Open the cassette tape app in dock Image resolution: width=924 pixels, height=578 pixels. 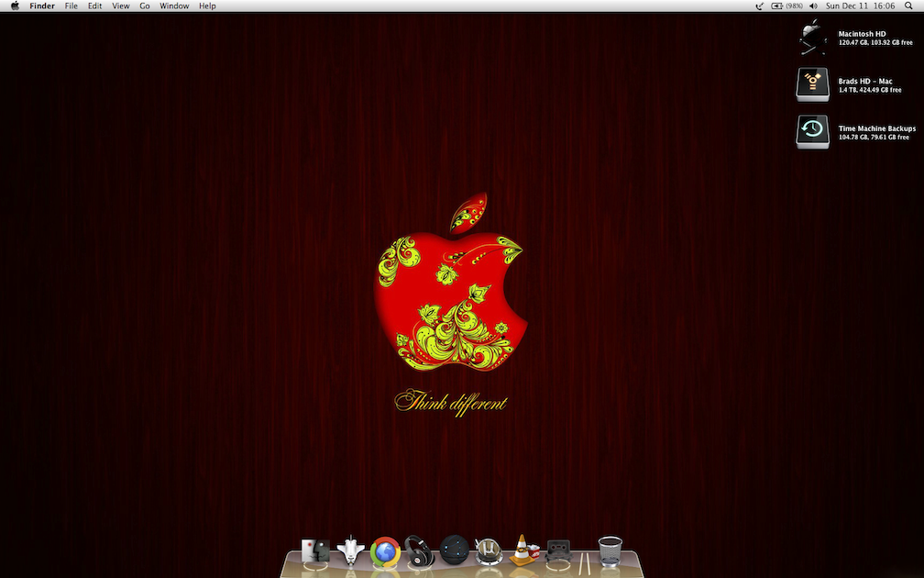pos(558,550)
